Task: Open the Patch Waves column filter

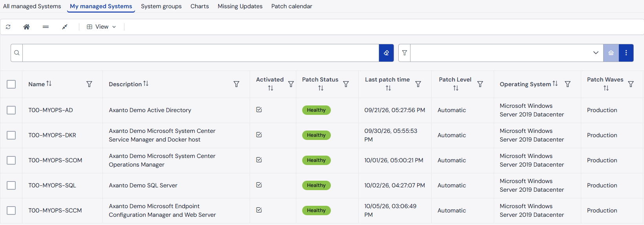Action: point(631,84)
